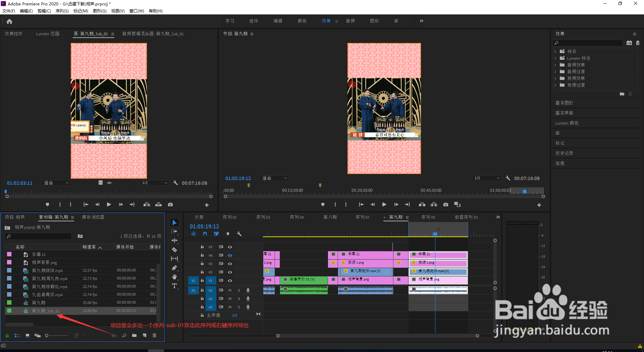Expand the Lumetri 预设 folder
Screen dimensions: 644x352
coord(555,58)
